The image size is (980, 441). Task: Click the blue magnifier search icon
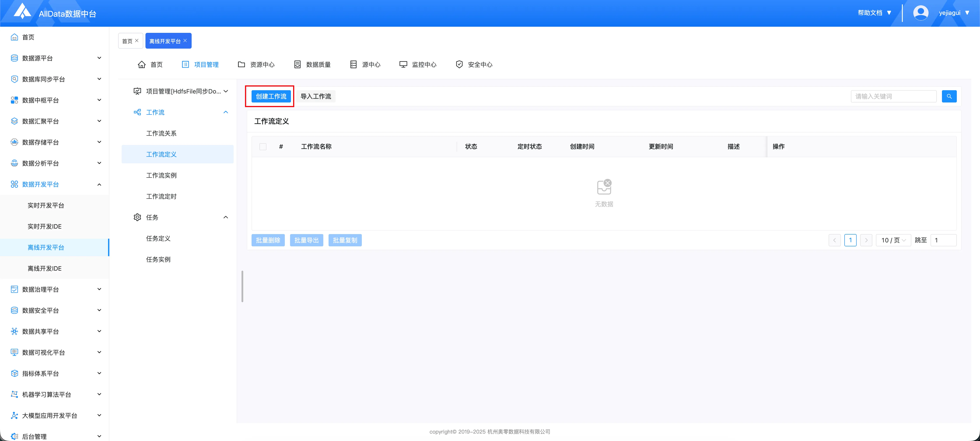tap(949, 96)
